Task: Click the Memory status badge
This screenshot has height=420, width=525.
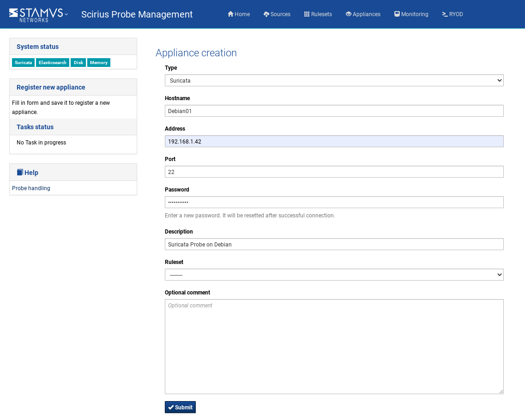Action: [99, 63]
